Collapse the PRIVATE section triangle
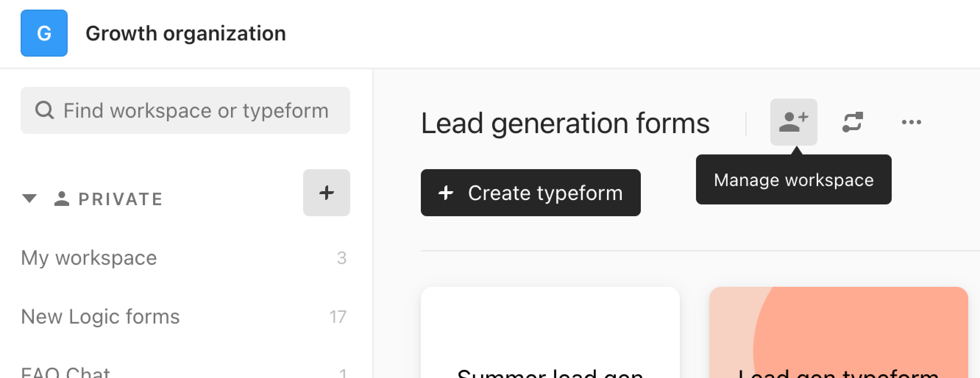Image resolution: width=980 pixels, height=378 pixels. point(29,199)
